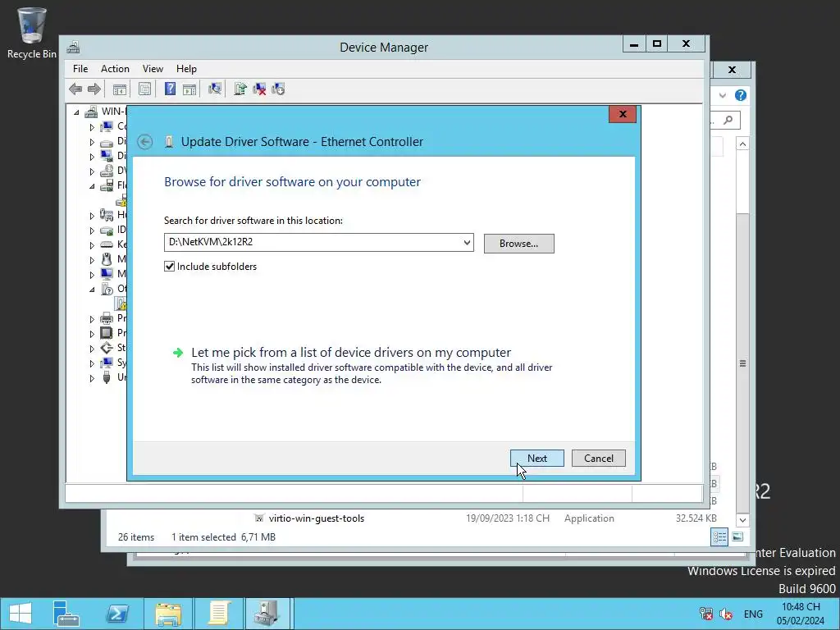Collapse the root WIN- computer tree node
This screenshot has height=630, width=840.
pyautogui.click(x=76, y=112)
